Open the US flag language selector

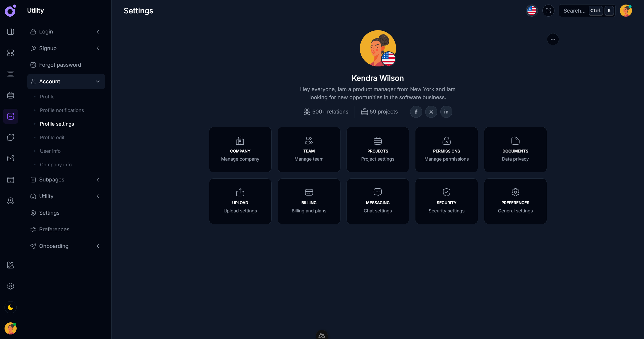pyautogui.click(x=532, y=11)
